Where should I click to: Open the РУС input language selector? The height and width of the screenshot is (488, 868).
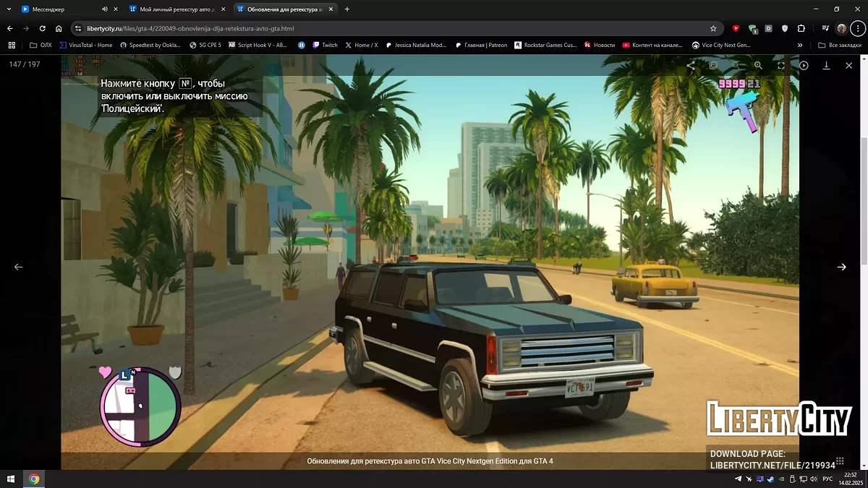[x=827, y=479]
